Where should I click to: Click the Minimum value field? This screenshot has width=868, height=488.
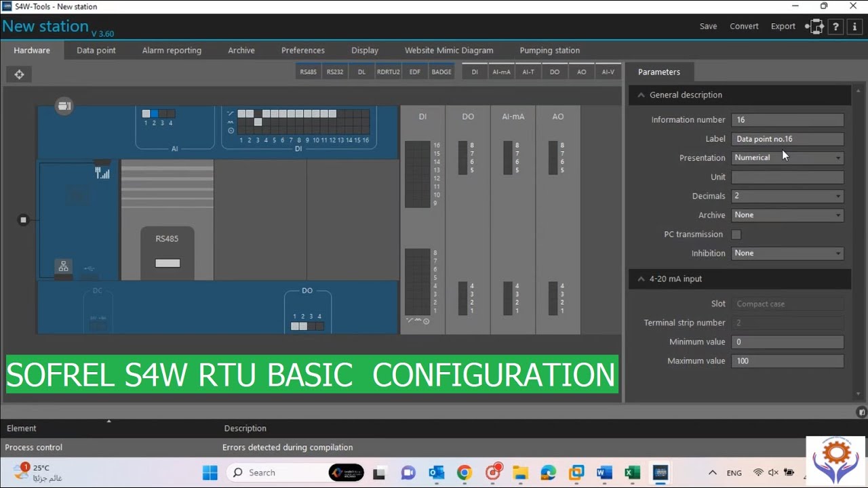[787, 342]
